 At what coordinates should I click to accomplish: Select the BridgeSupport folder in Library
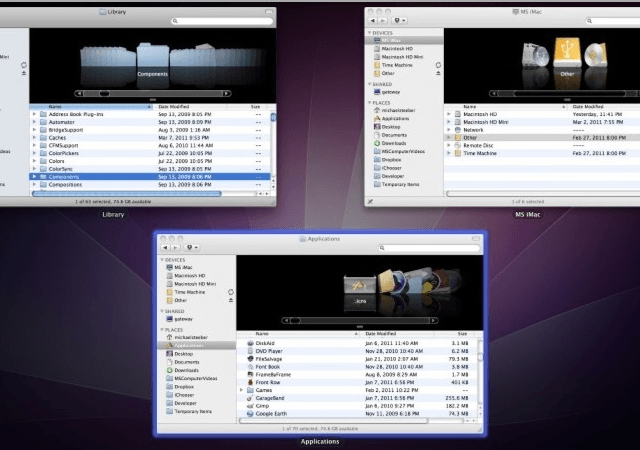(150, 130)
